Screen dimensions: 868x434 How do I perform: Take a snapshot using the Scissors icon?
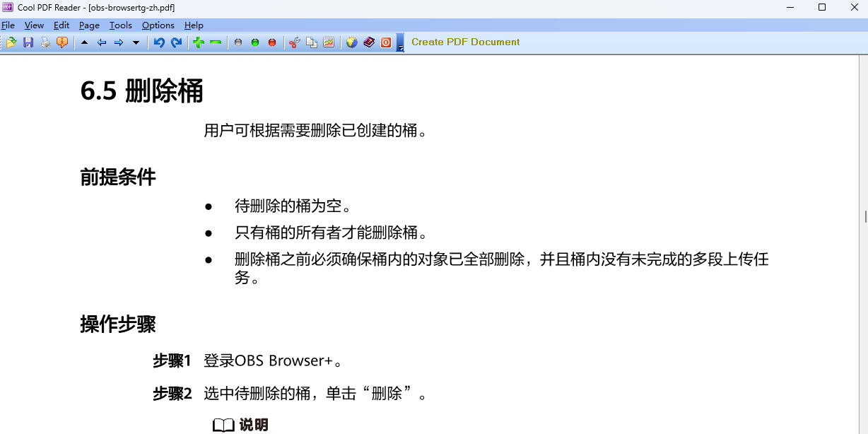(x=295, y=42)
